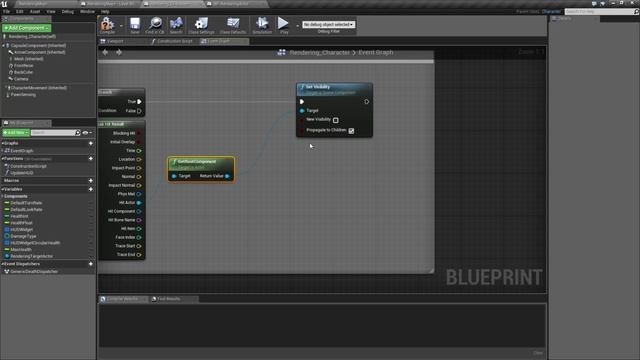Click the Branch True execution pin
Image resolution: width=640 pixels, height=360 pixels.
[139, 102]
